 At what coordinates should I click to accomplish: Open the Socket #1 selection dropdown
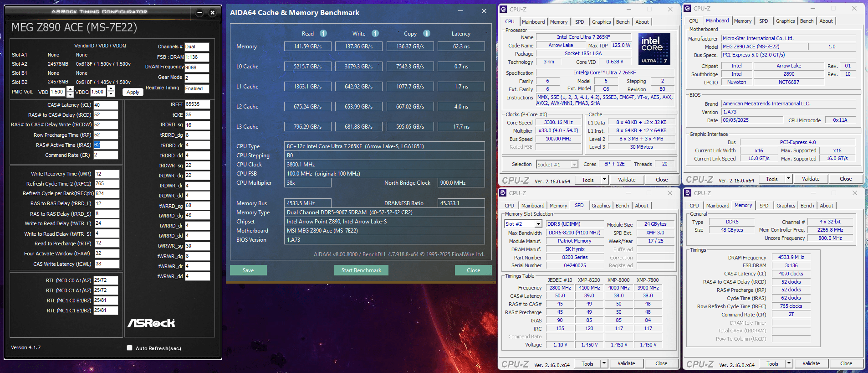click(x=574, y=165)
